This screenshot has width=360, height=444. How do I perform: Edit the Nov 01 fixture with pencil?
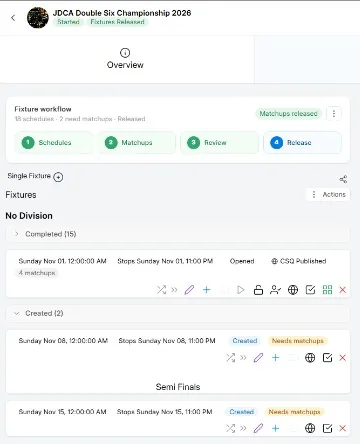click(189, 290)
